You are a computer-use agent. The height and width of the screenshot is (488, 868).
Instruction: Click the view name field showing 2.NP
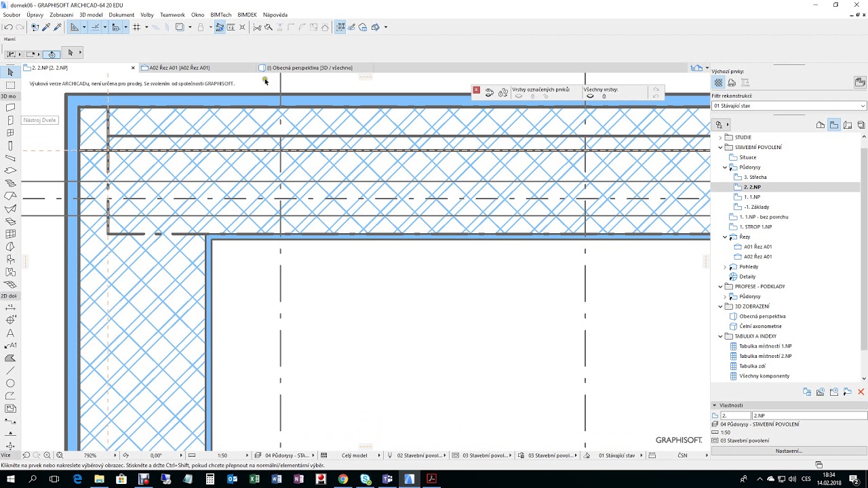pos(810,415)
